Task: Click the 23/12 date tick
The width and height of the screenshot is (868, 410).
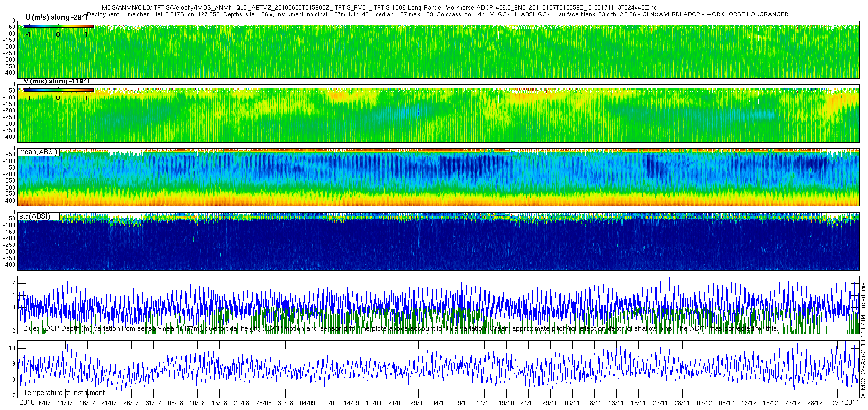Action: [x=793, y=403]
